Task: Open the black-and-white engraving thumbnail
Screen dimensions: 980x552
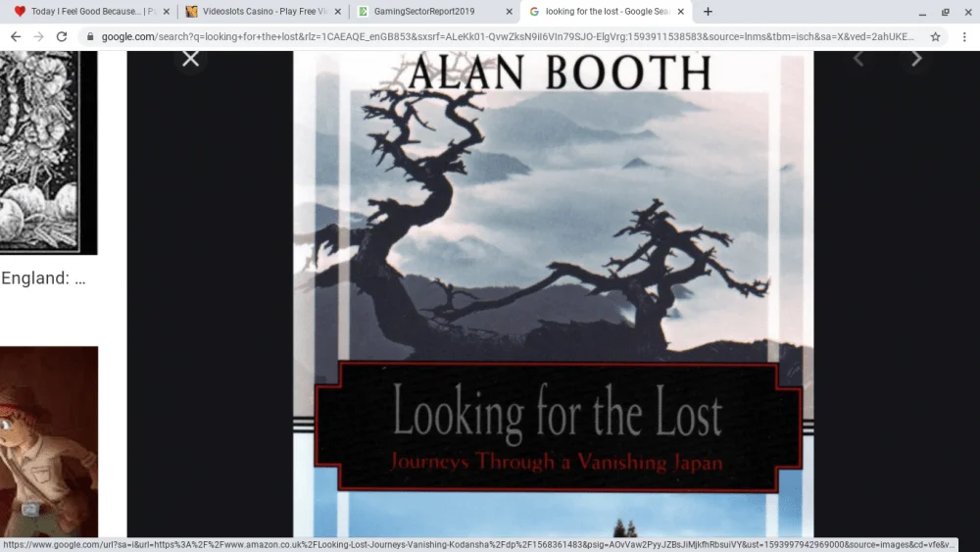Action: (48, 153)
